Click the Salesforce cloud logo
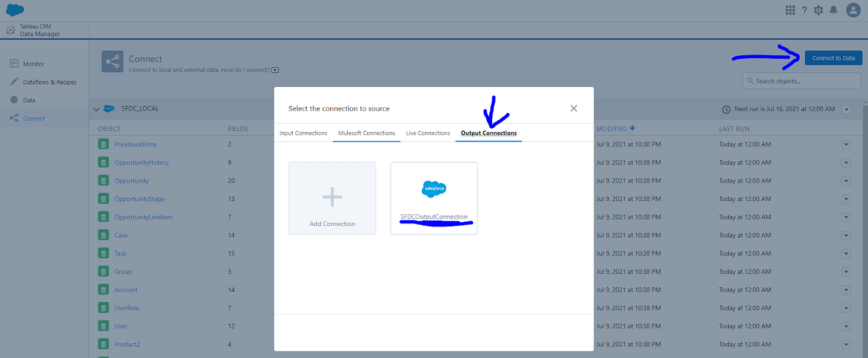 coord(15,10)
